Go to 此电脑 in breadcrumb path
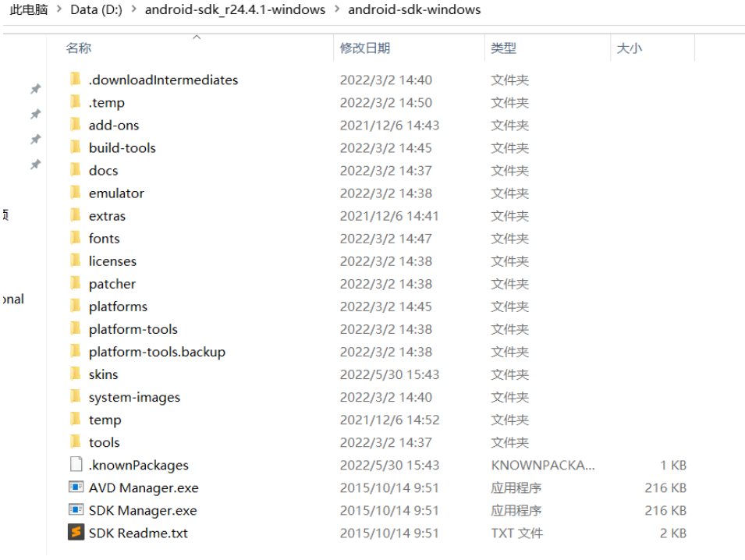745x560 pixels. pyautogui.click(x=28, y=10)
